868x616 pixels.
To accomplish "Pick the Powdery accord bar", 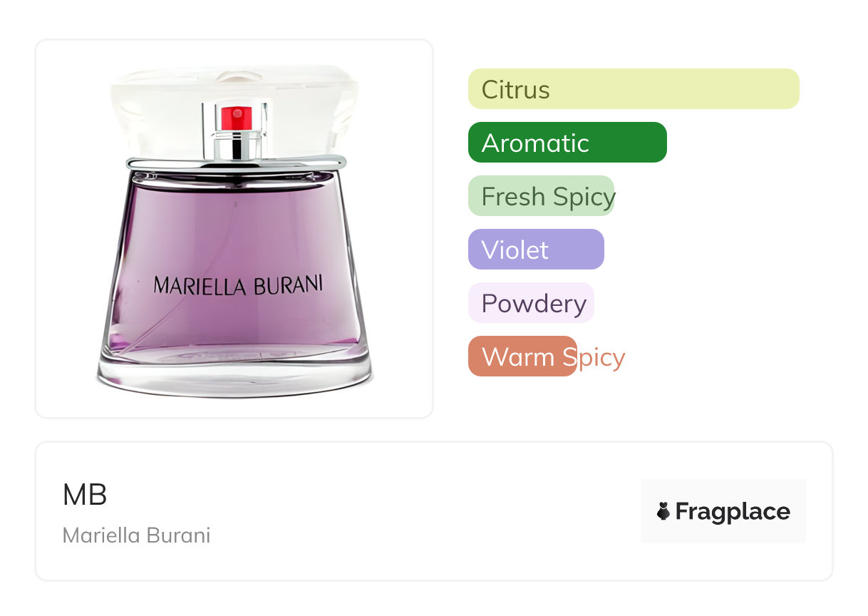I will pos(531,303).
